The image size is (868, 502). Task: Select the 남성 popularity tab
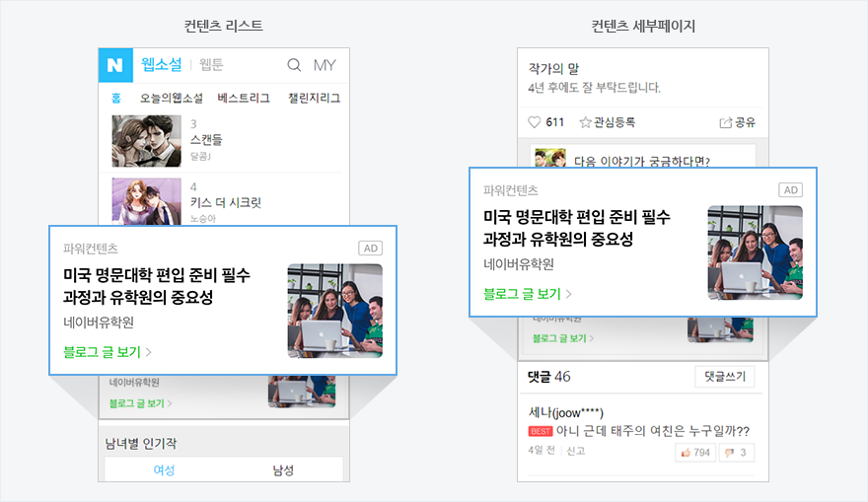[283, 469]
